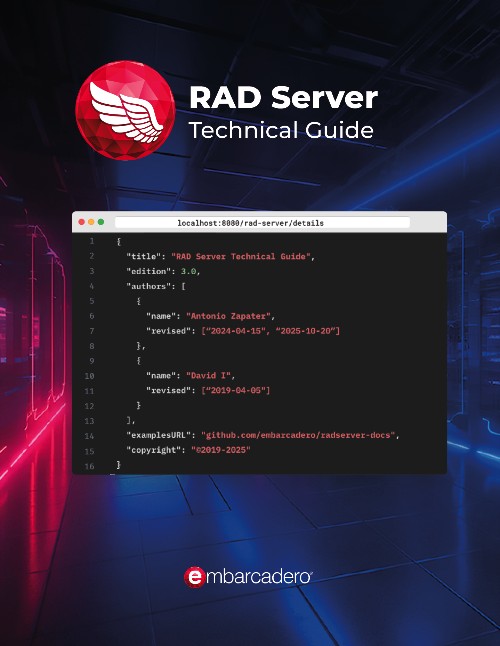Click the embarcadero wordmark text
This screenshot has width=500, height=646.
259,577
